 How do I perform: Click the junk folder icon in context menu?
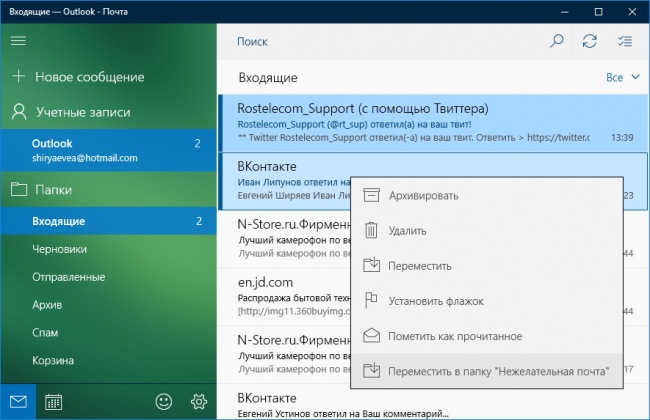pyautogui.click(x=371, y=370)
